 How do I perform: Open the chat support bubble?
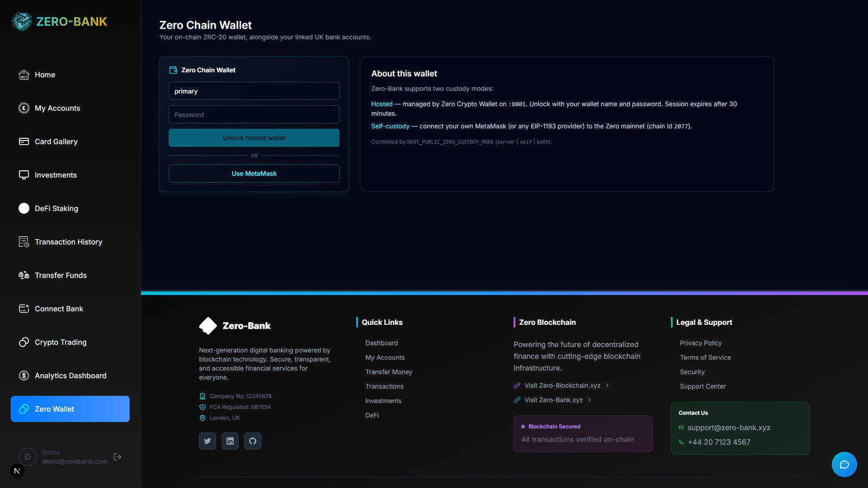click(x=844, y=465)
